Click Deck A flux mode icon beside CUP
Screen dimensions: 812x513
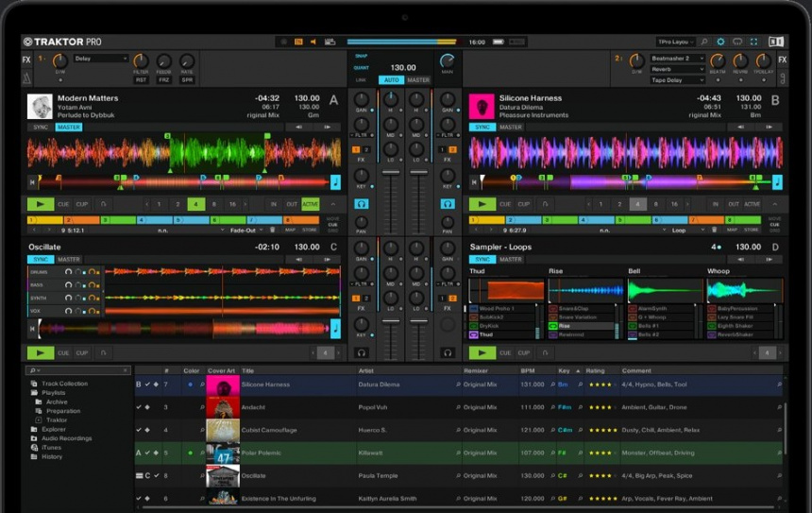pos(104,204)
